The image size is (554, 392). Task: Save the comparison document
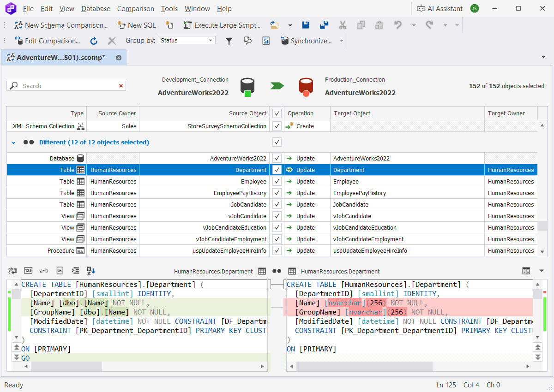(x=305, y=24)
